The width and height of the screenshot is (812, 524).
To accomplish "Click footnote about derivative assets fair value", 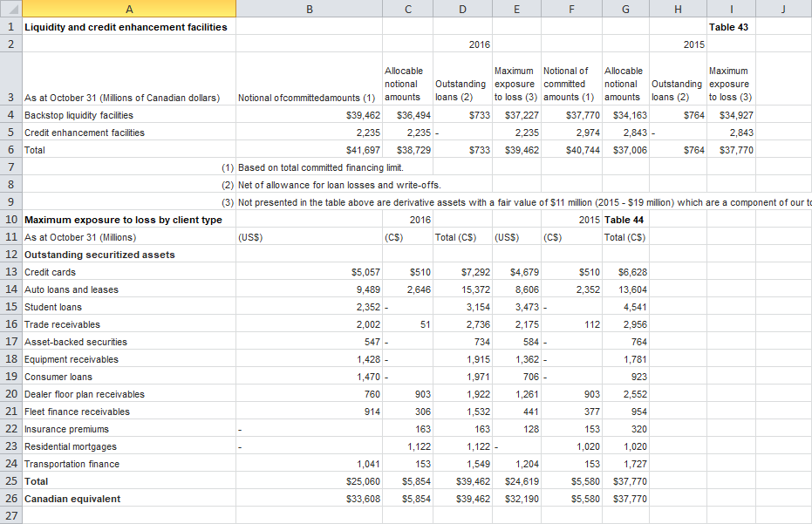I will pyautogui.click(x=524, y=202).
